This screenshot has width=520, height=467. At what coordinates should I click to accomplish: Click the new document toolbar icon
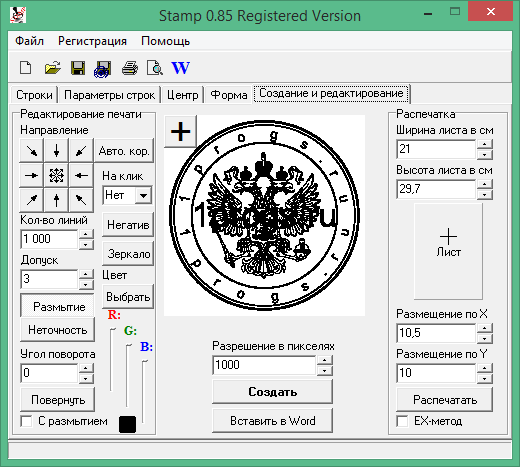pyautogui.click(x=26, y=68)
